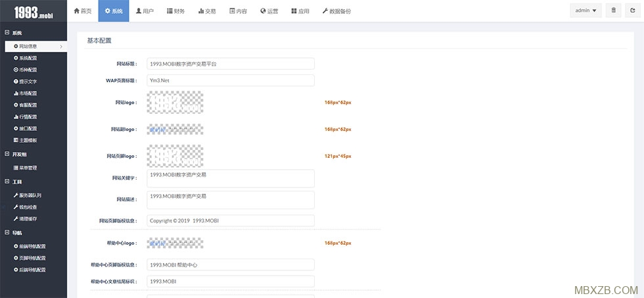Go to 首页 home tab
644x298 pixels.
[x=83, y=11]
